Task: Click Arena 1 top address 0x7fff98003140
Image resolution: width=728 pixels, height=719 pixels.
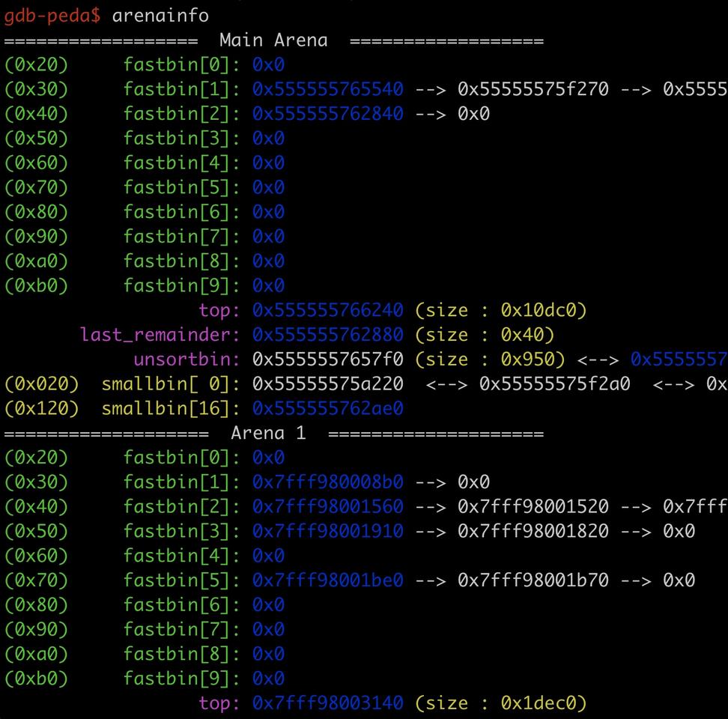Action: (x=328, y=703)
